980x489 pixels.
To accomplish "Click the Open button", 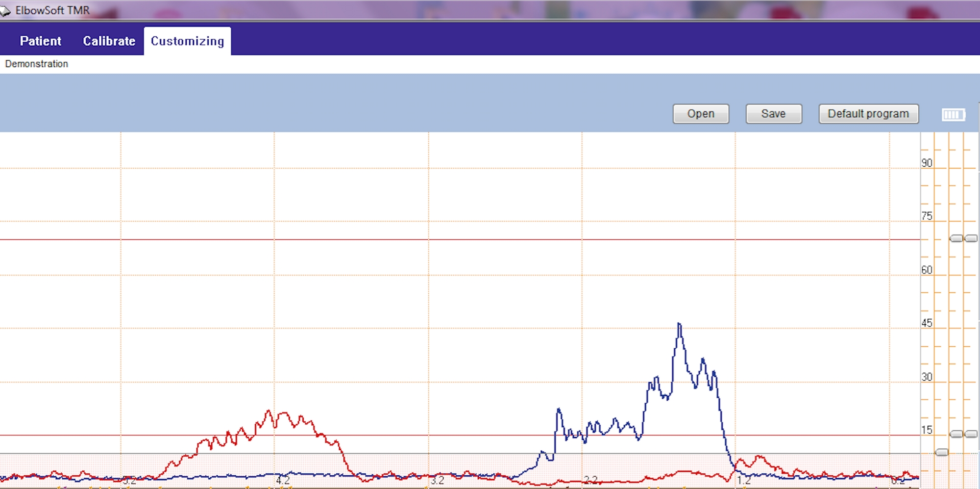I will click(x=701, y=114).
